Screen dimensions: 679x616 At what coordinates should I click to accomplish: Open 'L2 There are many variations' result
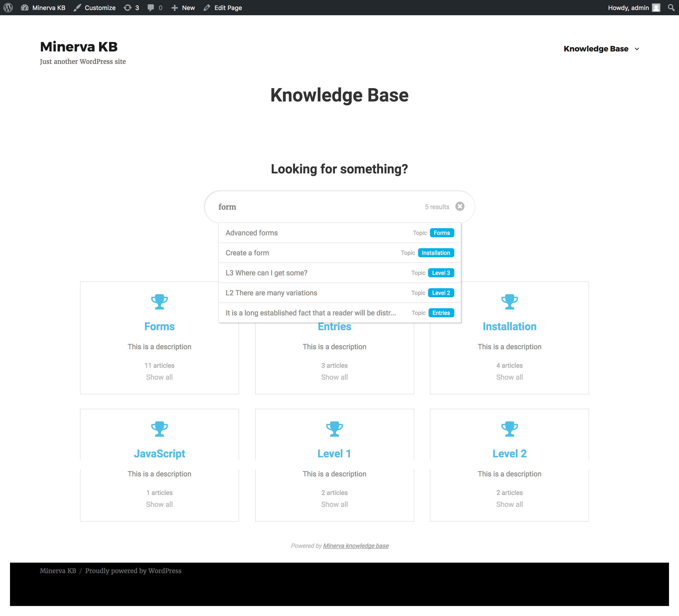point(339,293)
